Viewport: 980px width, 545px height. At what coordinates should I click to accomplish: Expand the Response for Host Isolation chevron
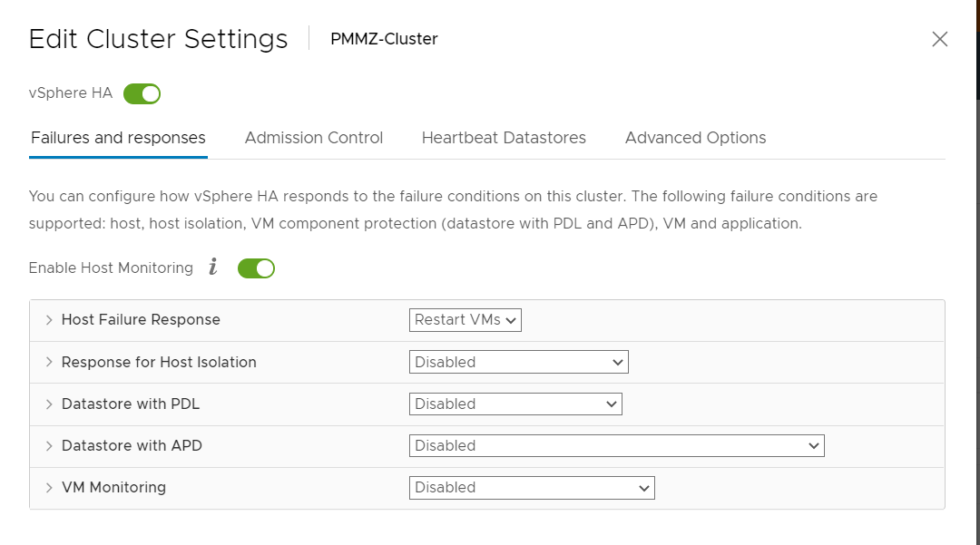[x=49, y=362]
